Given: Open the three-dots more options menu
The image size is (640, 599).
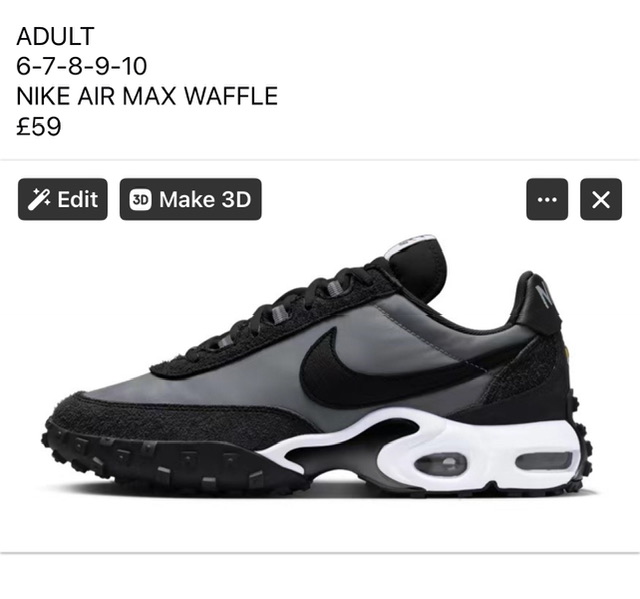Looking at the screenshot, I should click(x=547, y=199).
